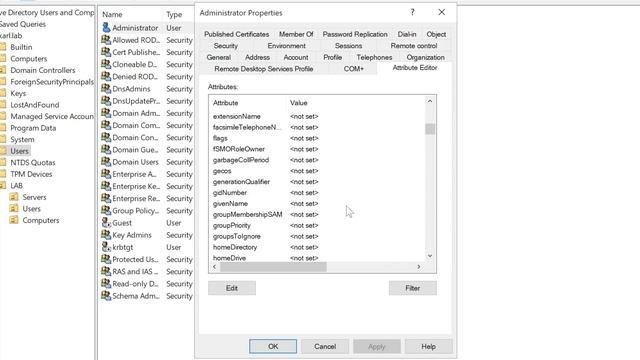
Task: Select the LostAndFound tree node
Action: 34,104
